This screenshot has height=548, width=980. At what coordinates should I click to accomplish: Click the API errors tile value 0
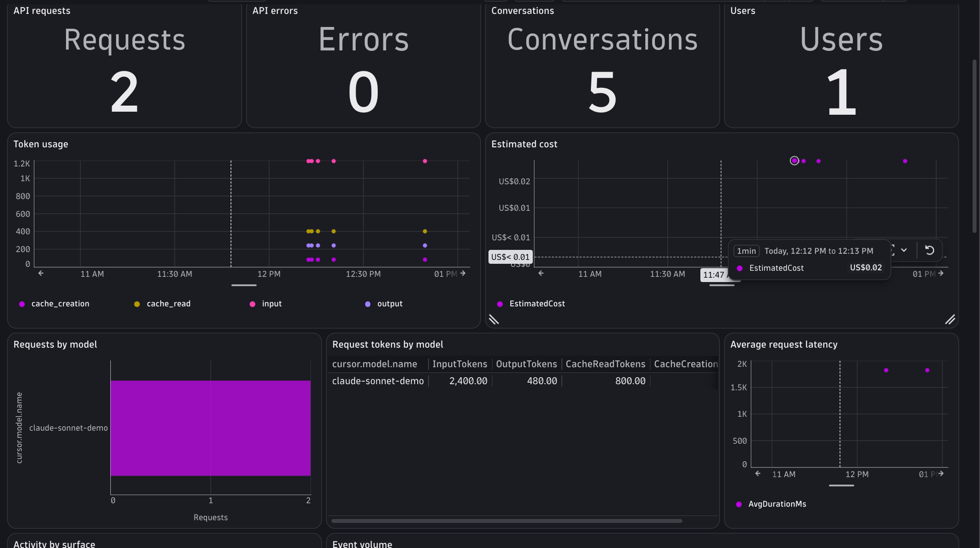tap(363, 92)
